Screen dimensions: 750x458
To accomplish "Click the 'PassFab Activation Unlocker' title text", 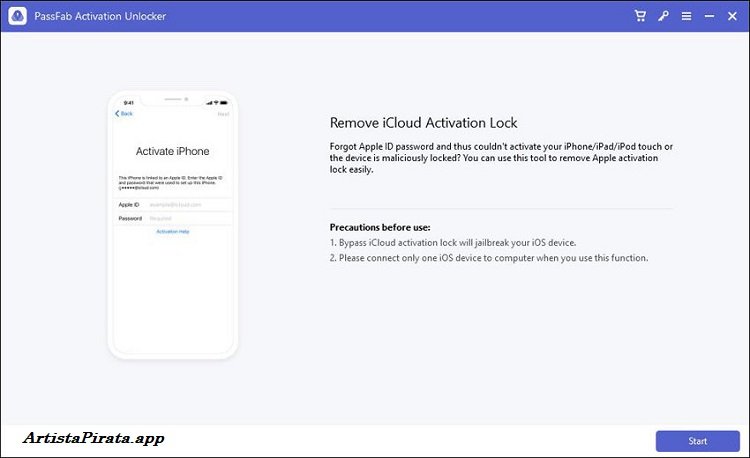I will pyautogui.click(x=100, y=16).
